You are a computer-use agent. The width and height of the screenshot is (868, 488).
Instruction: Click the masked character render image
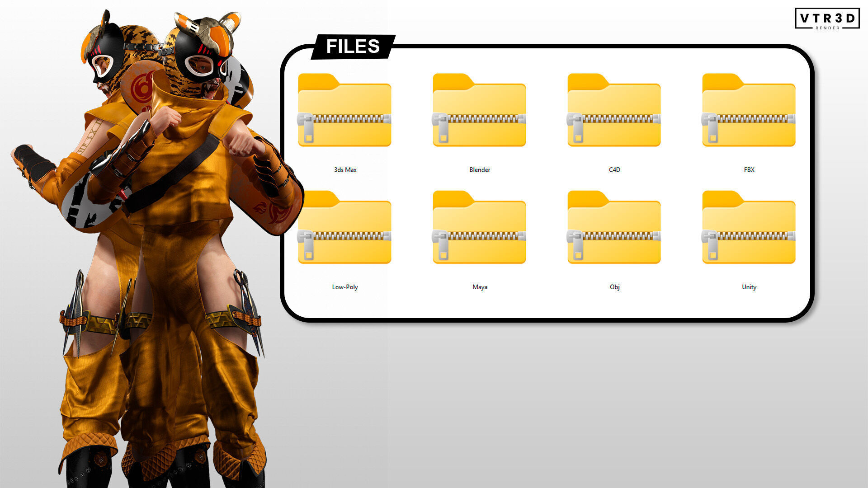coord(157,249)
